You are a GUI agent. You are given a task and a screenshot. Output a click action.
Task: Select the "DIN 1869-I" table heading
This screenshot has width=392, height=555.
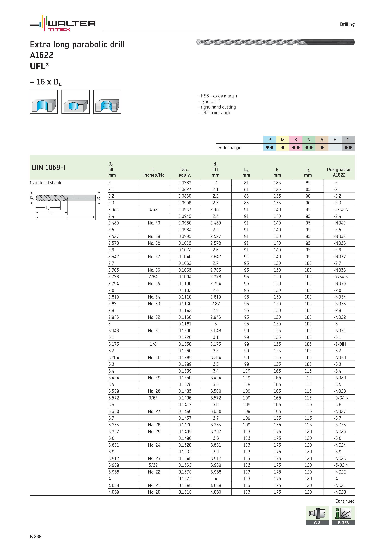click(x=49, y=167)
